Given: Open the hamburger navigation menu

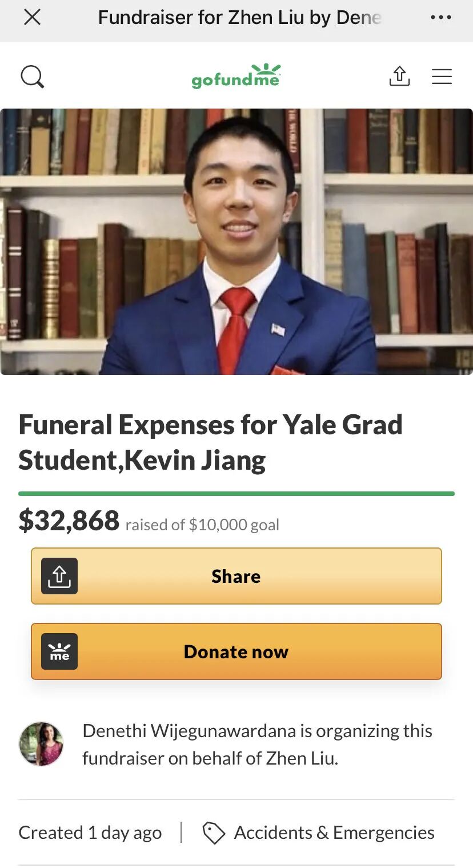Looking at the screenshot, I should (442, 77).
